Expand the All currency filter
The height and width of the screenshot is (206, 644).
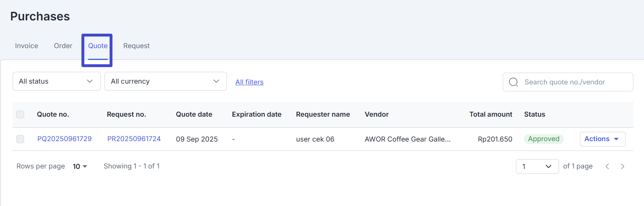coord(165,81)
